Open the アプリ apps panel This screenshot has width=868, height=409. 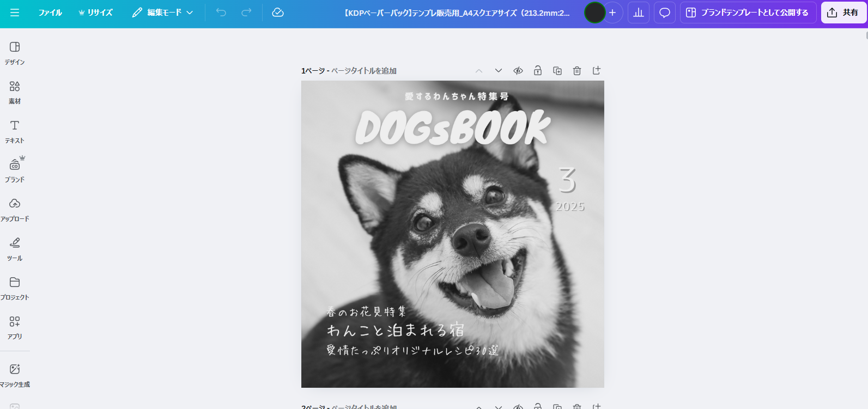(x=15, y=328)
